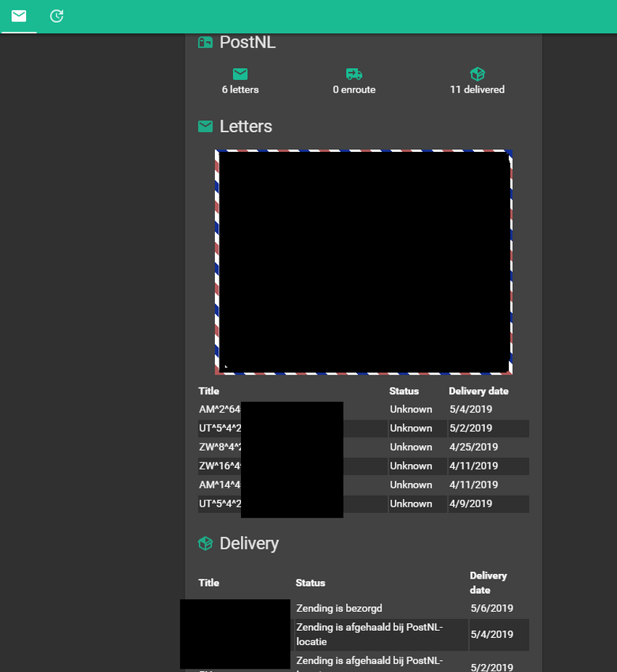Select the delivery date 5/6/2019

click(x=492, y=608)
